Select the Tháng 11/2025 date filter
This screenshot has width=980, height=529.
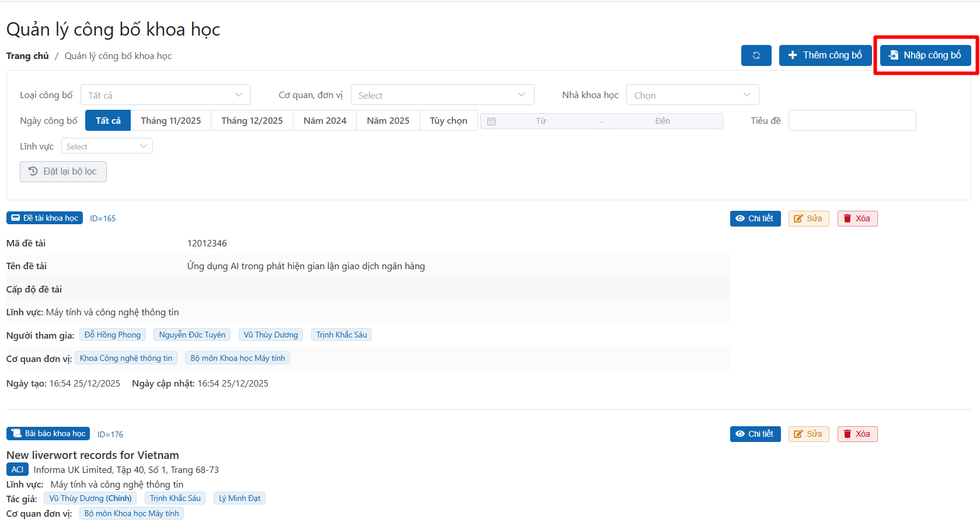(x=170, y=121)
